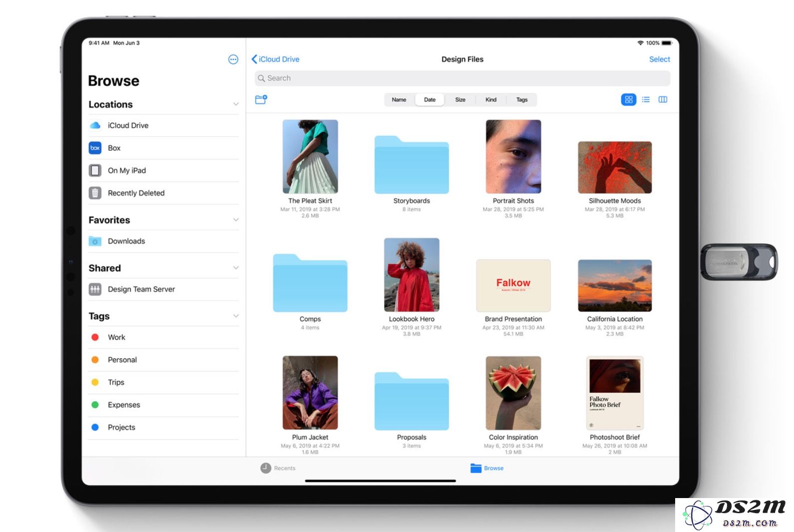Open the Downloads favorite folder
Image resolution: width=794 pixels, height=532 pixels.
[163, 241]
